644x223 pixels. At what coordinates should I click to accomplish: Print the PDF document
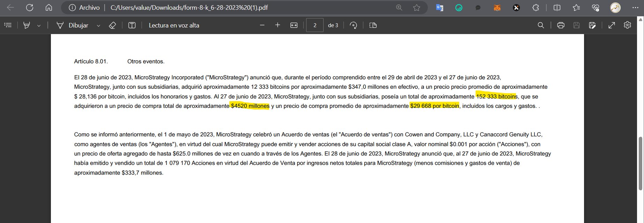pos(561,25)
